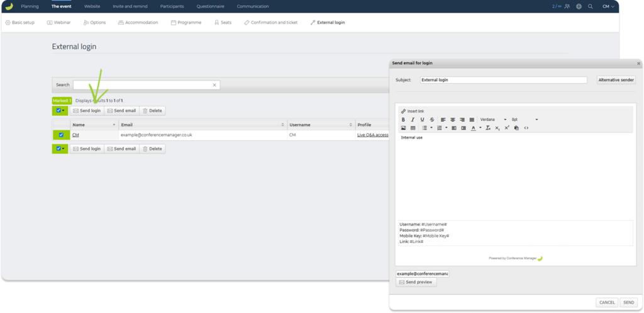The image size is (644, 313).
Task: Align email text right
Action: point(462,120)
